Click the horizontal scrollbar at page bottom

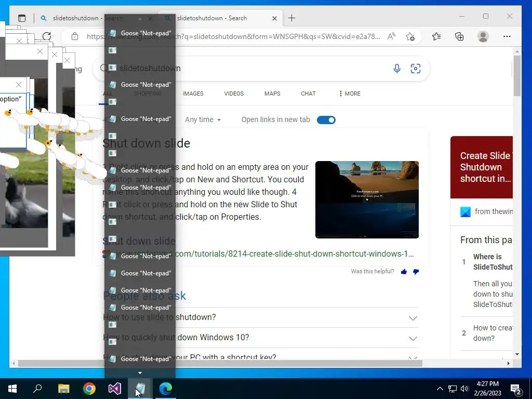pyautogui.click(x=220, y=363)
